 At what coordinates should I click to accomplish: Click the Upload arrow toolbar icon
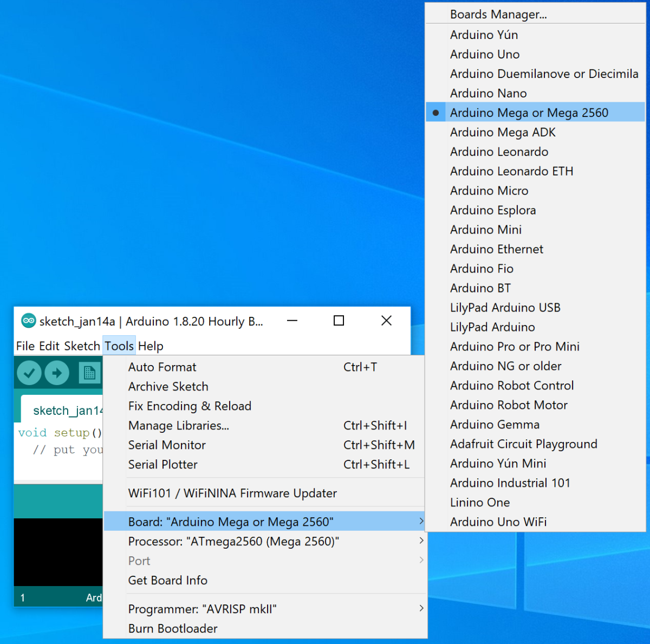pos(57,373)
